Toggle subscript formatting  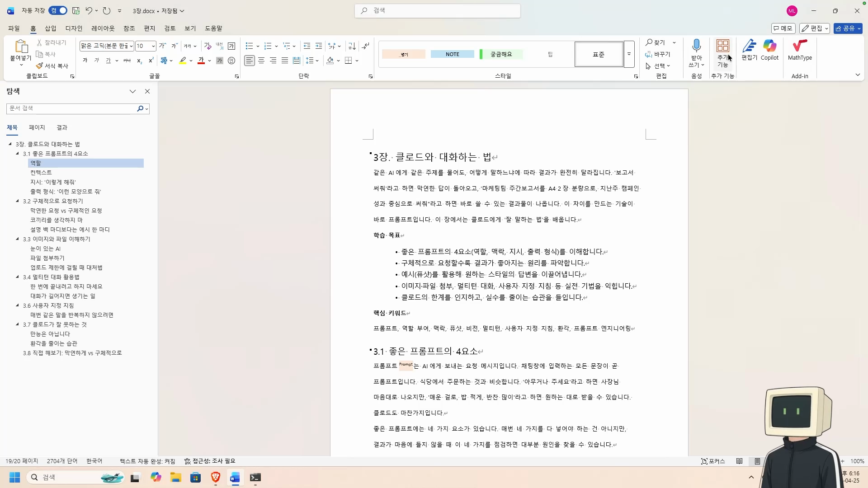(x=139, y=61)
